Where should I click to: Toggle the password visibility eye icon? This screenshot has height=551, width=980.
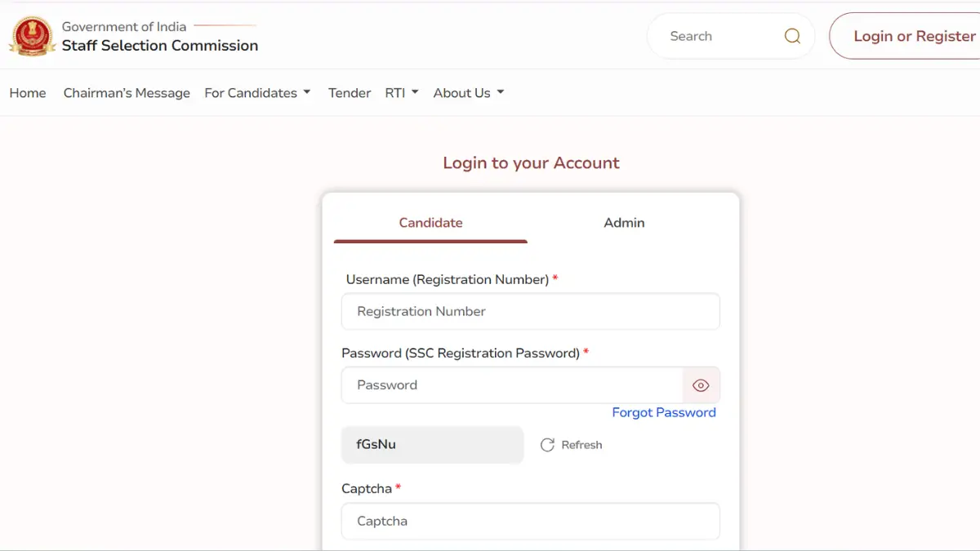coord(701,384)
